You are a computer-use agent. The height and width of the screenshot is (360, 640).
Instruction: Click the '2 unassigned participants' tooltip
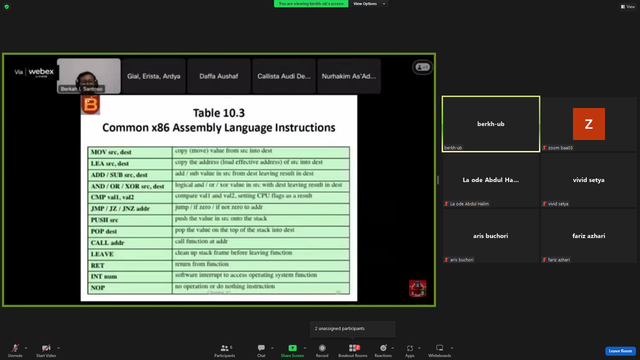tap(353, 329)
